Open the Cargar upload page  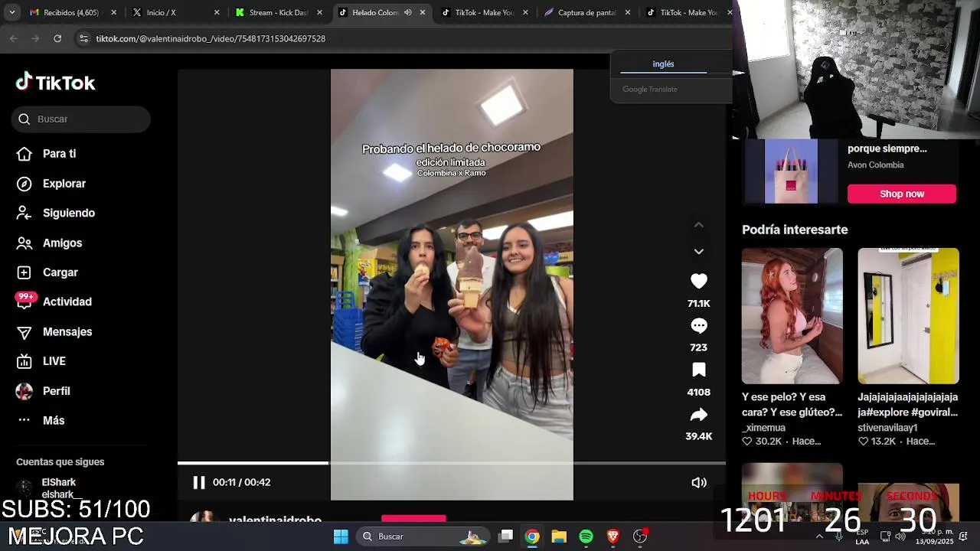point(47,272)
